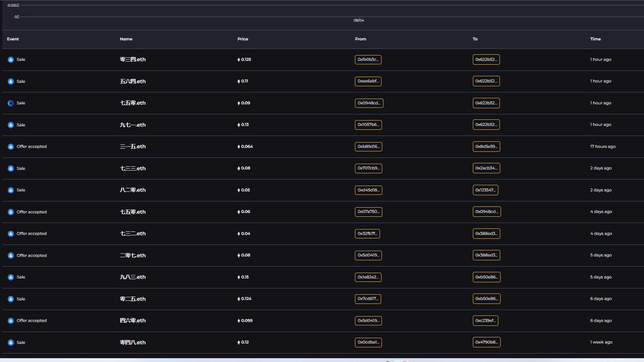The width and height of the screenshot is (644, 362).
Task: Click the OpenSea icon beside 九七一.eth sale
Action: click(x=11, y=125)
